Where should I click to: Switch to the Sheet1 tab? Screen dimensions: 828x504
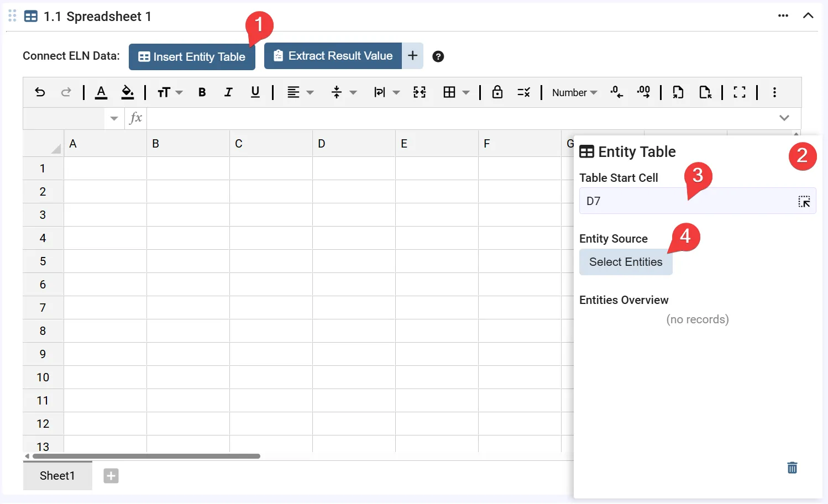(x=57, y=476)
